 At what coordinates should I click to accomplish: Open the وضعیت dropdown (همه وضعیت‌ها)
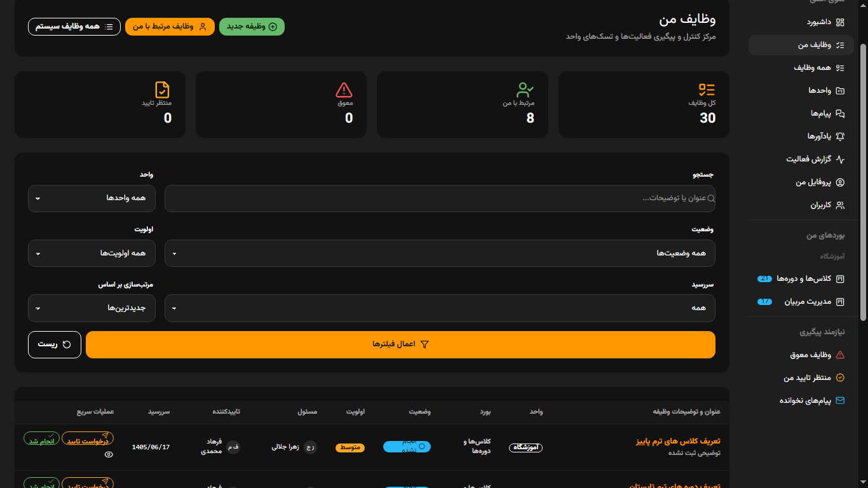pos(440,254)
